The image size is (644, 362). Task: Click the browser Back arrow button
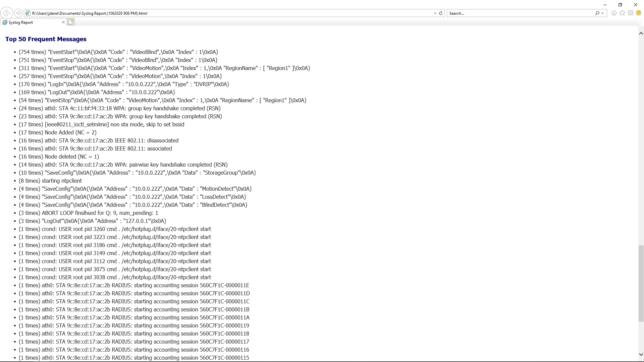point(7,13)
